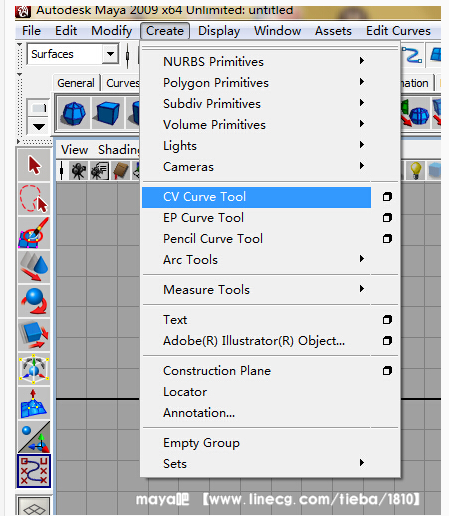Open the Window menu
Image resolution: width=449 pixels, height=516 pixels.
click(x=277, y=31)
